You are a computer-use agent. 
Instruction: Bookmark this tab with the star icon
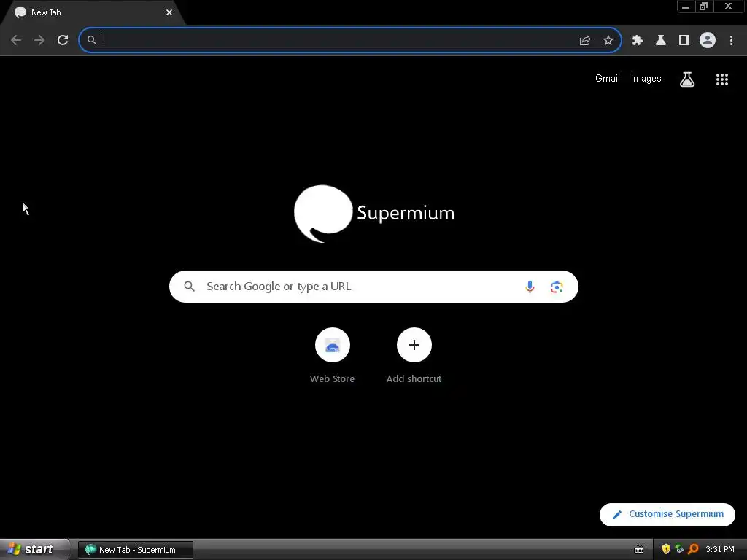click(x=608, y=41)
